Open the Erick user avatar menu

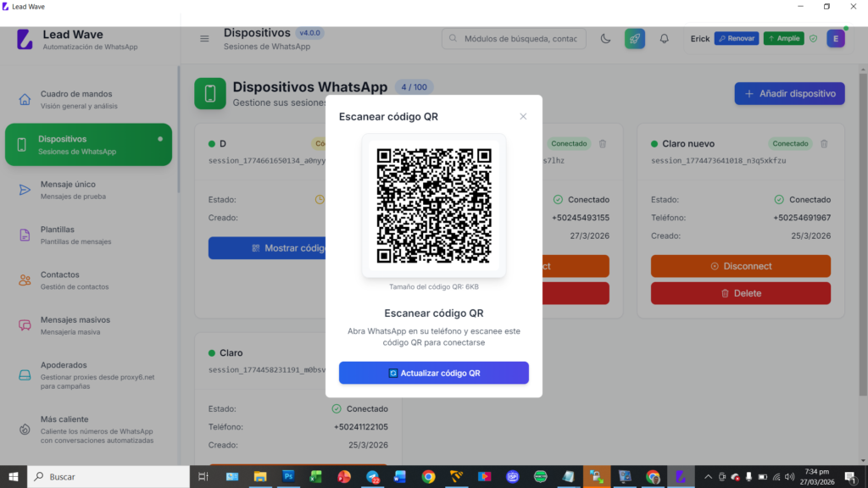click(x=835, y=39)
